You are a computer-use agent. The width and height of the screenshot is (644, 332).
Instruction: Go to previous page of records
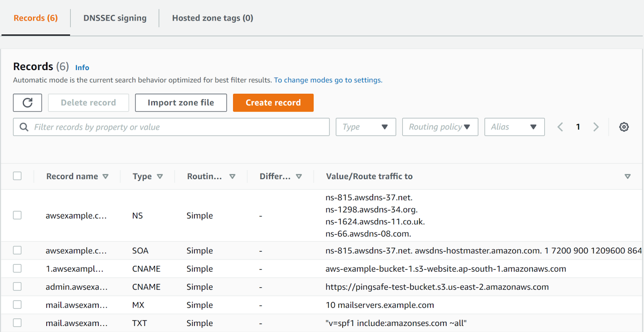coord(560,127)
